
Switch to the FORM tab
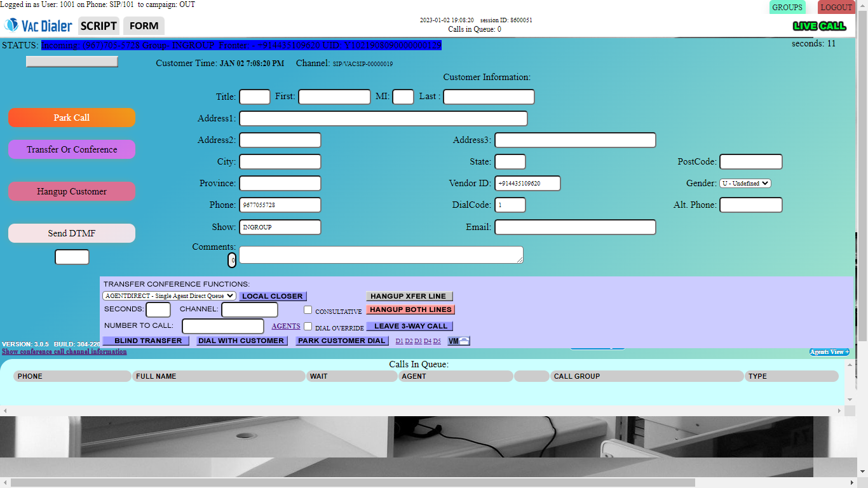(x=144, y=26)
